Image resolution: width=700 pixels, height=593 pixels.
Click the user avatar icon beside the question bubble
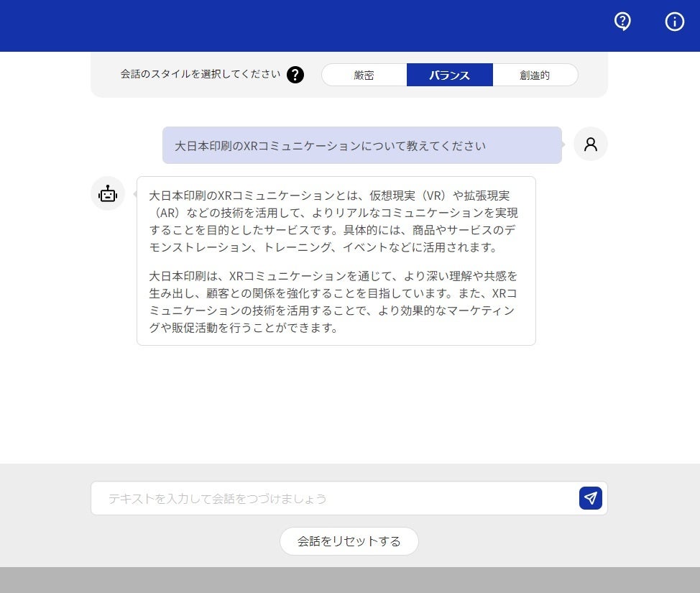pyautogui.click(x=591, y=144)
